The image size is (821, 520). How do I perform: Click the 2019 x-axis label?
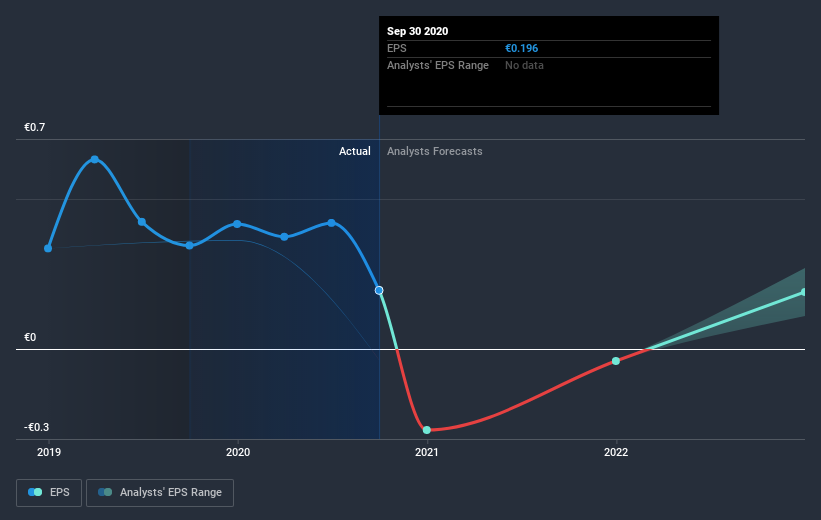(x=49, y=452)
